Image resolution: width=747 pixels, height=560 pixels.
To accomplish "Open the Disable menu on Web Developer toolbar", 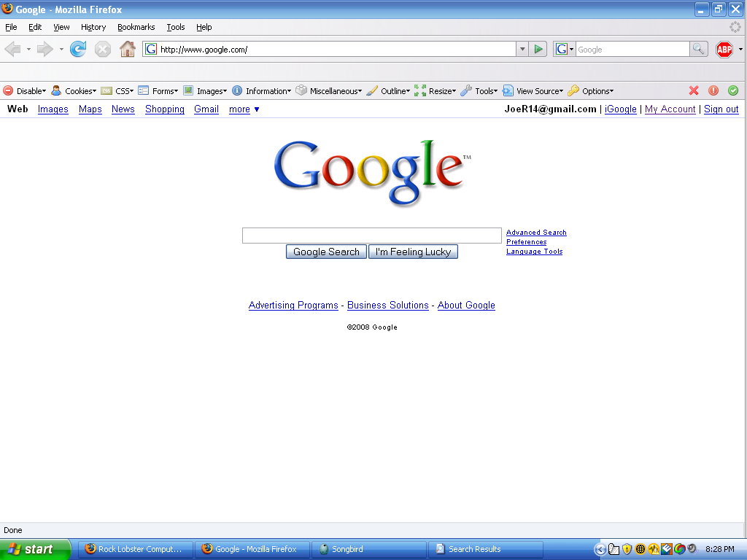I will point(25,91).
